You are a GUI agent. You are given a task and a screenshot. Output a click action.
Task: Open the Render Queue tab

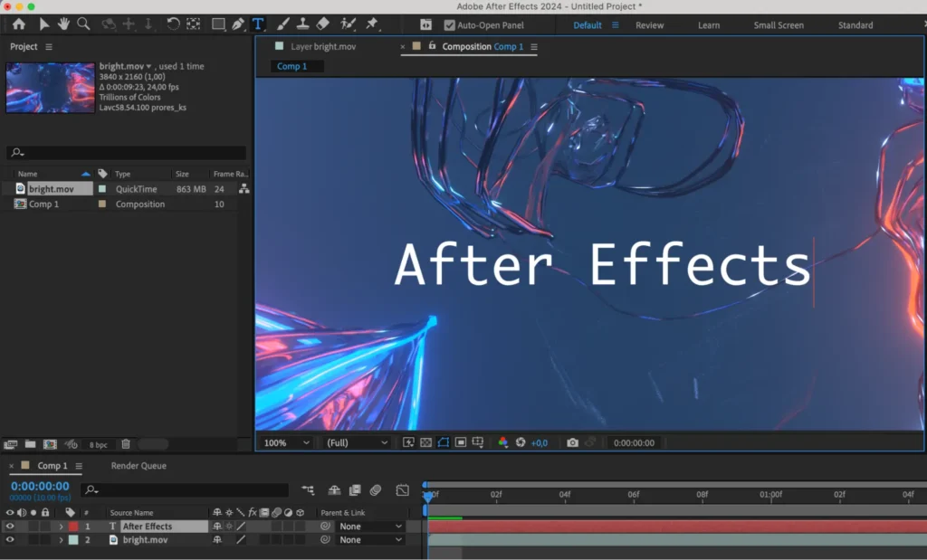[139, 466]
